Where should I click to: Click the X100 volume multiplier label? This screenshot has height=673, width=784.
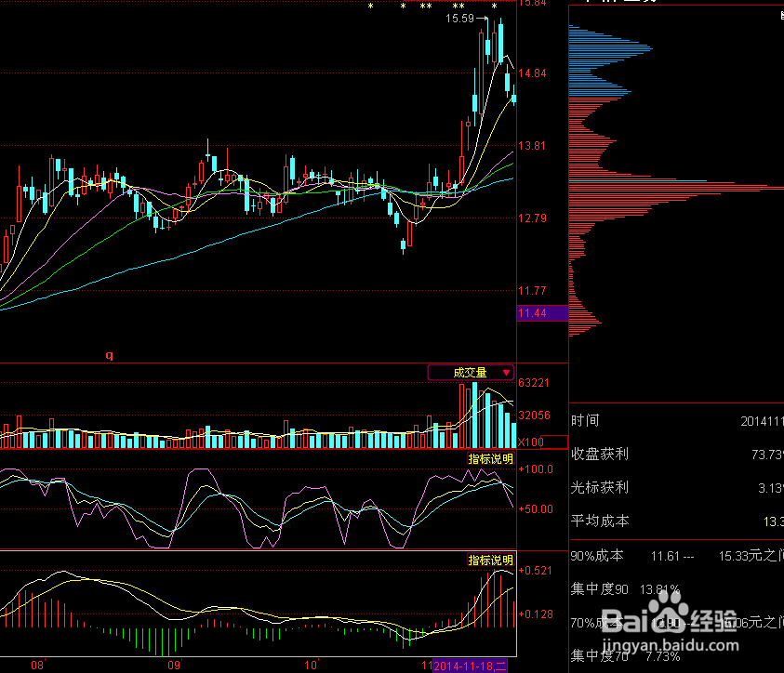pyautogui.click(x=530, y=442)
